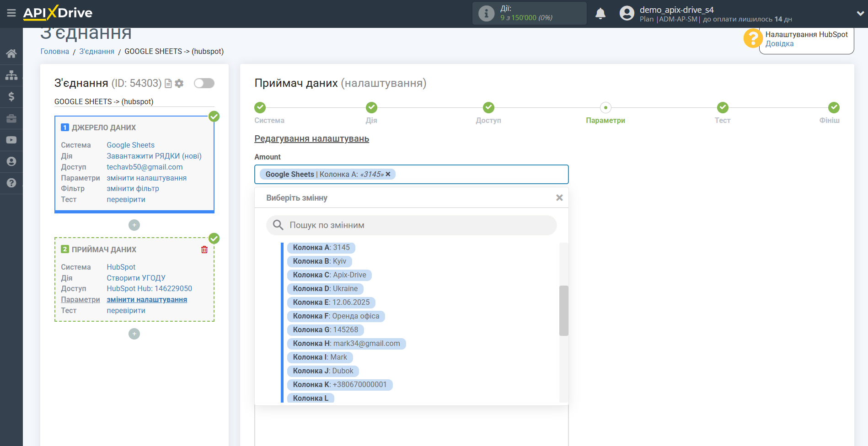Screen dimensions: 868x446
Task: Go to the Система step
Action: pyautogui.click(x=260, y=108)
